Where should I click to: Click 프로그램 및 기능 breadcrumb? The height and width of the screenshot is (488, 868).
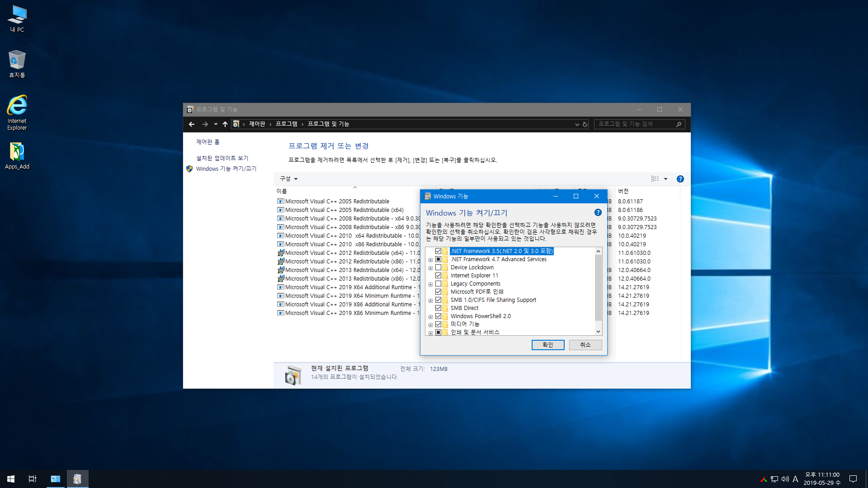coord(328,124)
